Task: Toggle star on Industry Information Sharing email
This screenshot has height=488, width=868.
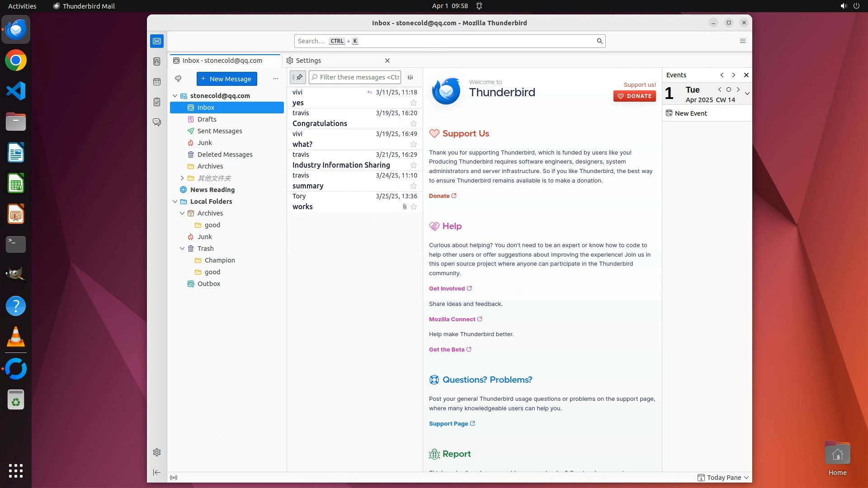Action: click(413, 165)
